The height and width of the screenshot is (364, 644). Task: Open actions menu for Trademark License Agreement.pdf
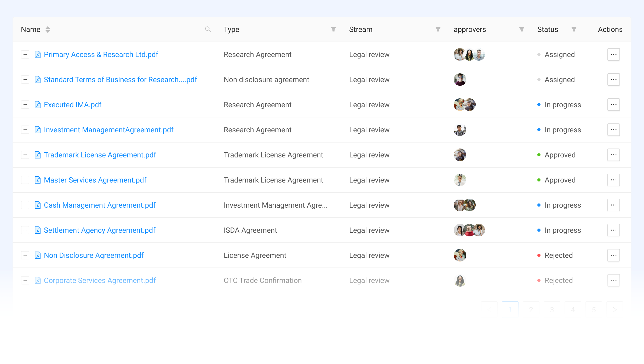tap(614, 155)
